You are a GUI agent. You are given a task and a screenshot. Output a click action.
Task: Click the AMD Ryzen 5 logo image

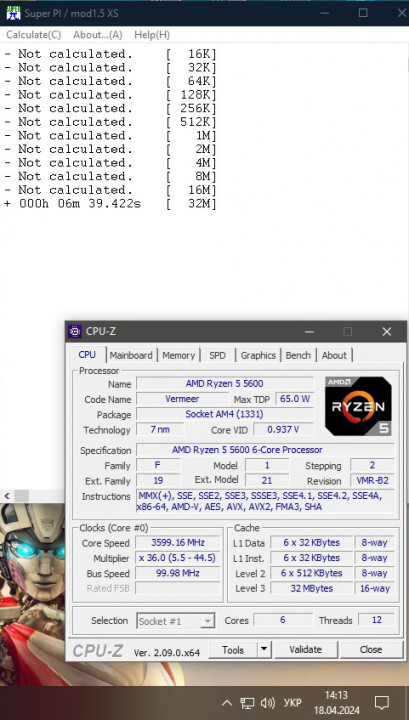358,406
